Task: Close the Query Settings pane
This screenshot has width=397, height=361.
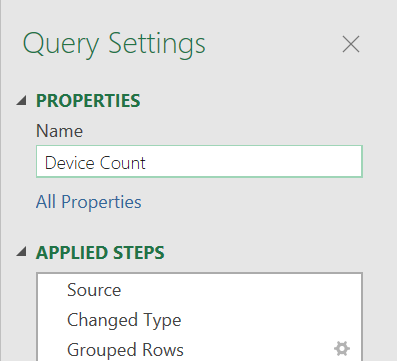Action: click(351, 44)
